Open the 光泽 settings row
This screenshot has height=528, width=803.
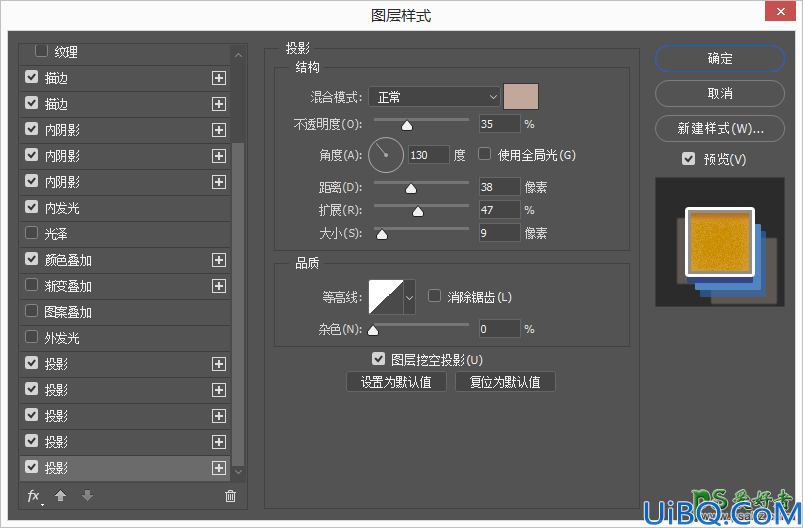[x=125, y=234]
